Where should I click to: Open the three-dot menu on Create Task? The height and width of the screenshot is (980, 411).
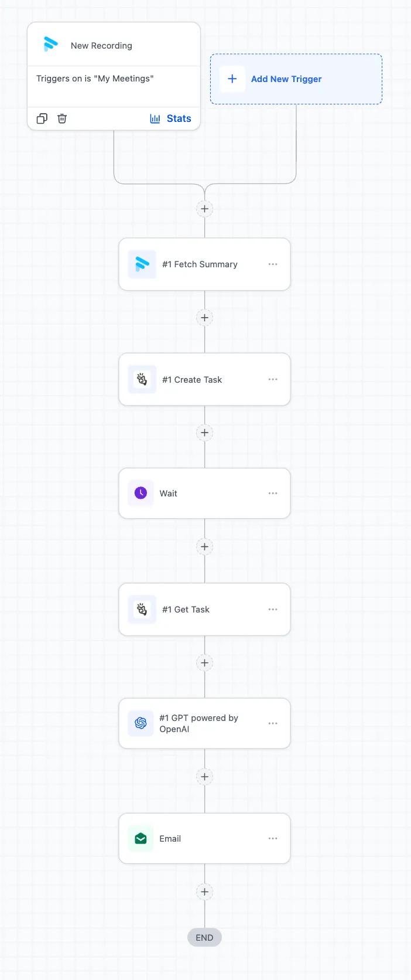coord(273,379)
